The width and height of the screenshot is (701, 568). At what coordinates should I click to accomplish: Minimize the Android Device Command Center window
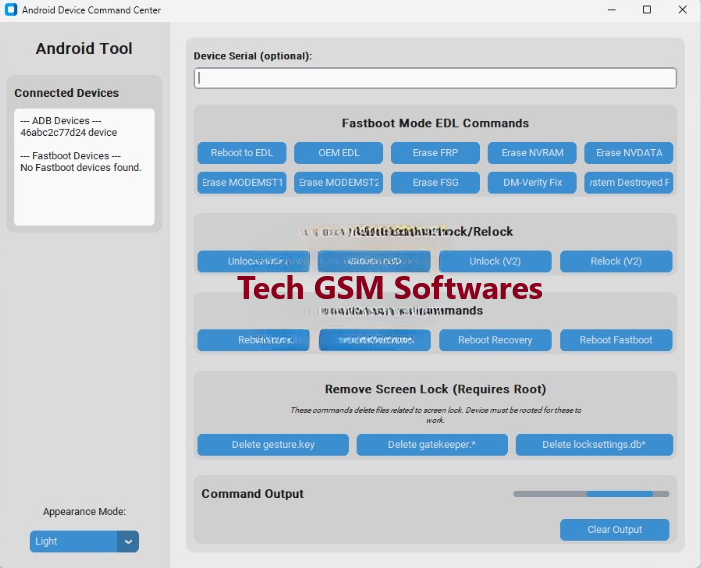(612, 10)
